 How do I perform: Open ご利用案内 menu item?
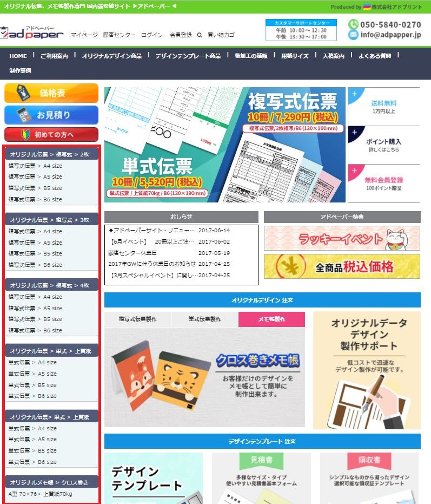pyautogui.click(x=54, y=56)
